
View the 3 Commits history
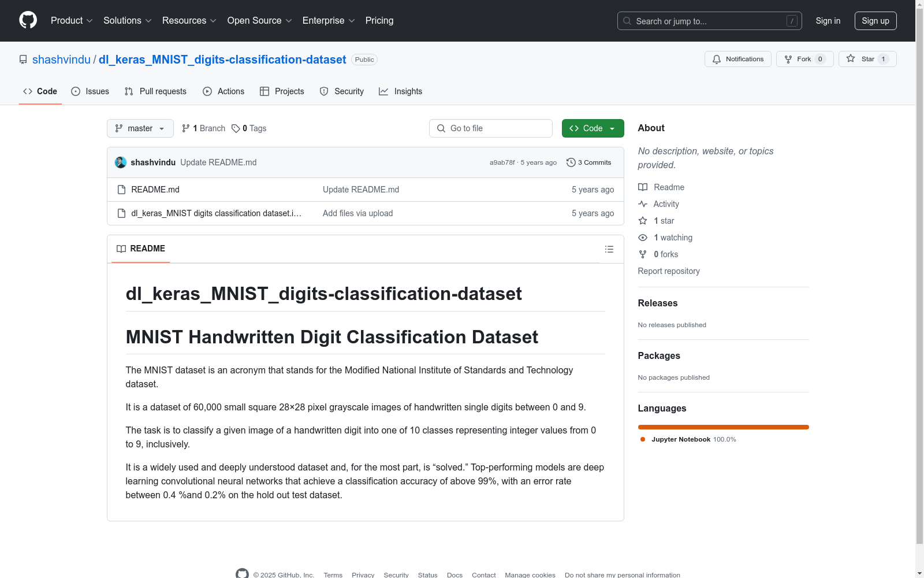click(589, 162)
